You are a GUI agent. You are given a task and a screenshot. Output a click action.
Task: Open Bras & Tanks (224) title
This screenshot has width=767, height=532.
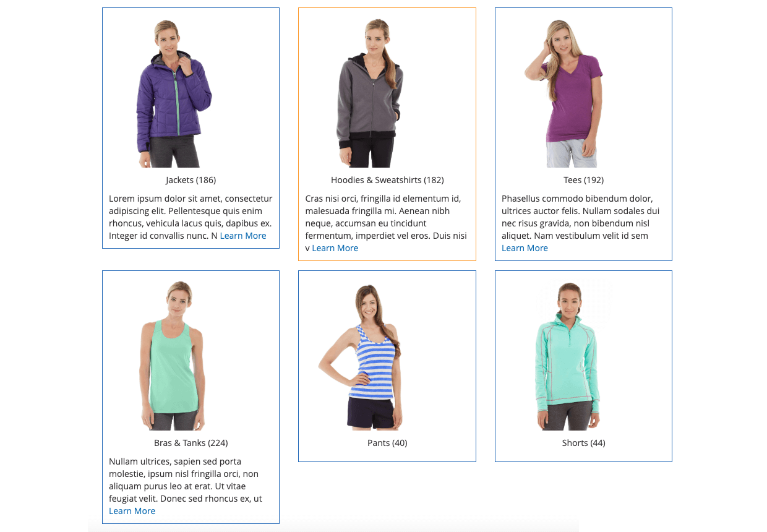point(191,443)
